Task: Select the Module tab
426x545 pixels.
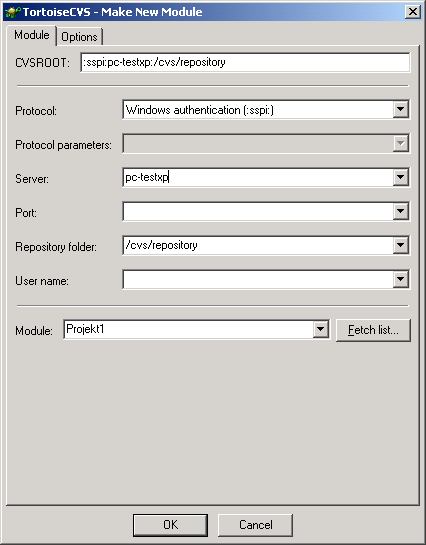Action: 32,35
